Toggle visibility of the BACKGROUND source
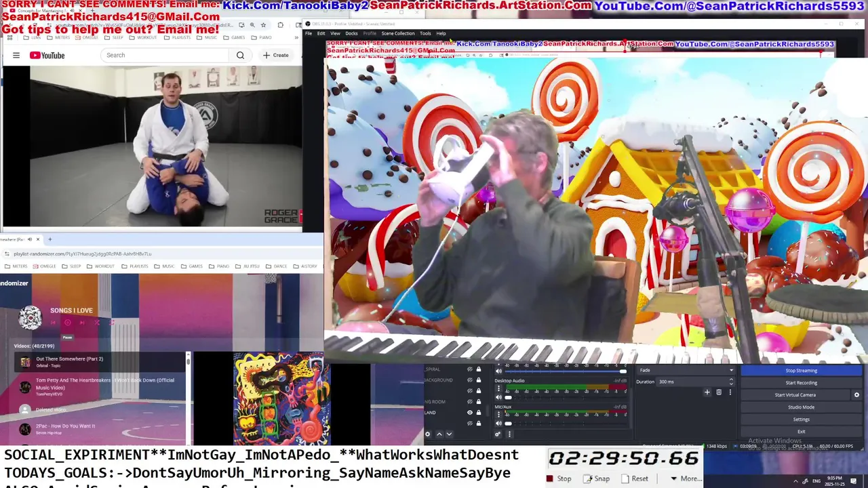This screenshot has height=488, width=868. pos(469,380)
